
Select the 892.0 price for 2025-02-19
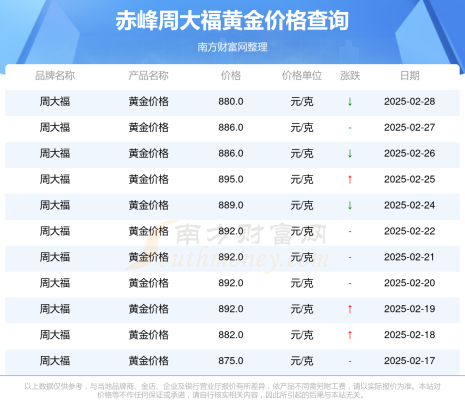click(231, 309)
